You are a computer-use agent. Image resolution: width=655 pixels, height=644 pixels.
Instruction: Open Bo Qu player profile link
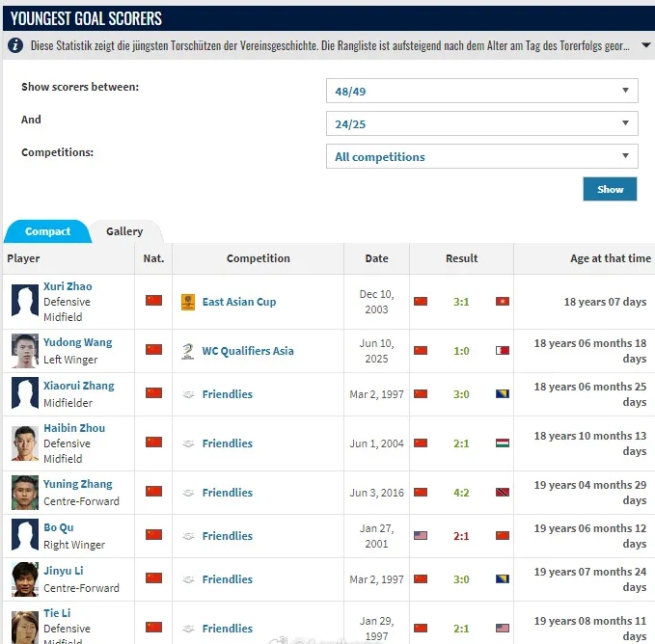(59, 527)
